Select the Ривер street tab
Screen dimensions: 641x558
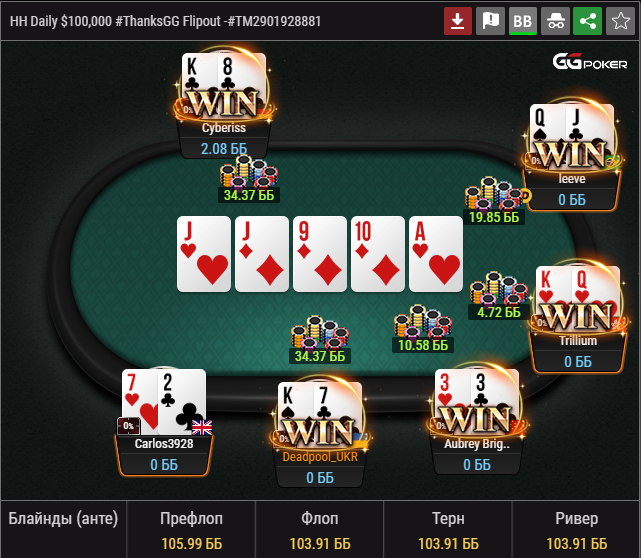(x=576, y=530)
